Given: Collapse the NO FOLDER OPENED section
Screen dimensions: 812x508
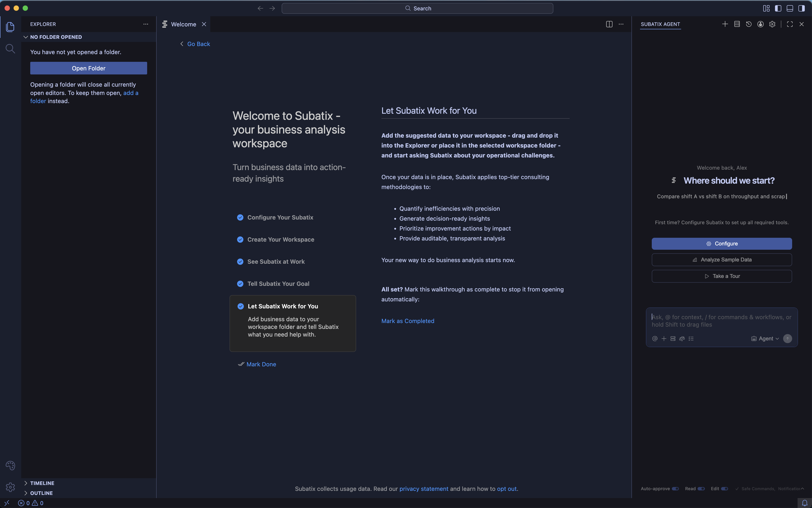Looking at the screenshot, I should 26,37.
